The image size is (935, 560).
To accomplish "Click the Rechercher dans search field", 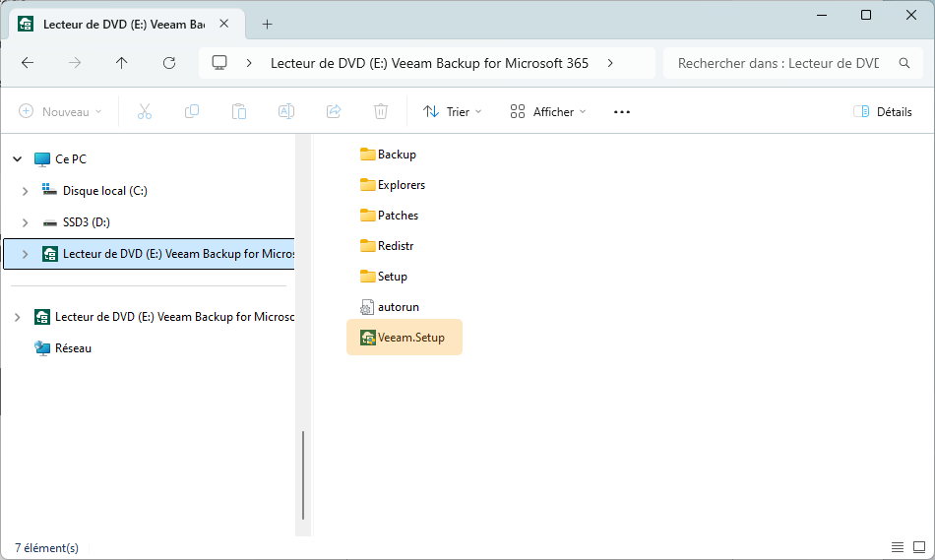I will coord(778,63).
